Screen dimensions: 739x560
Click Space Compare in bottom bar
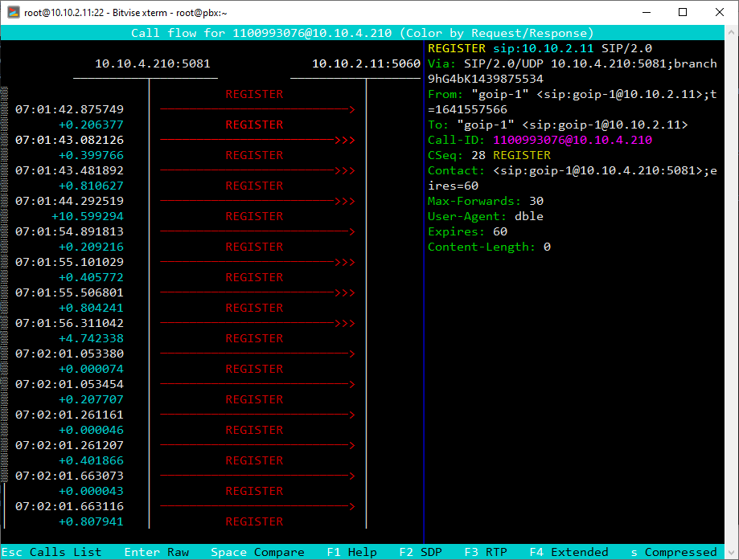257,552
